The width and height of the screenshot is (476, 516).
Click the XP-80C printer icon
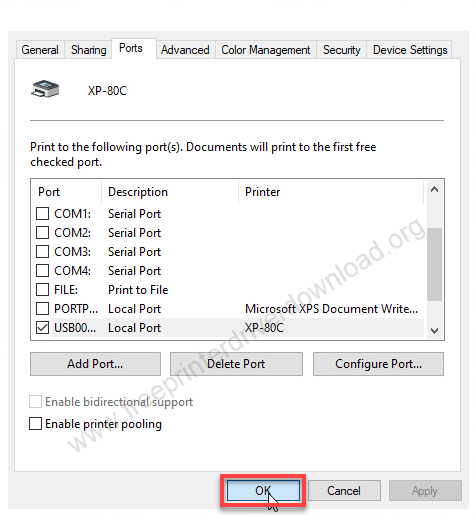click(45, 89)
